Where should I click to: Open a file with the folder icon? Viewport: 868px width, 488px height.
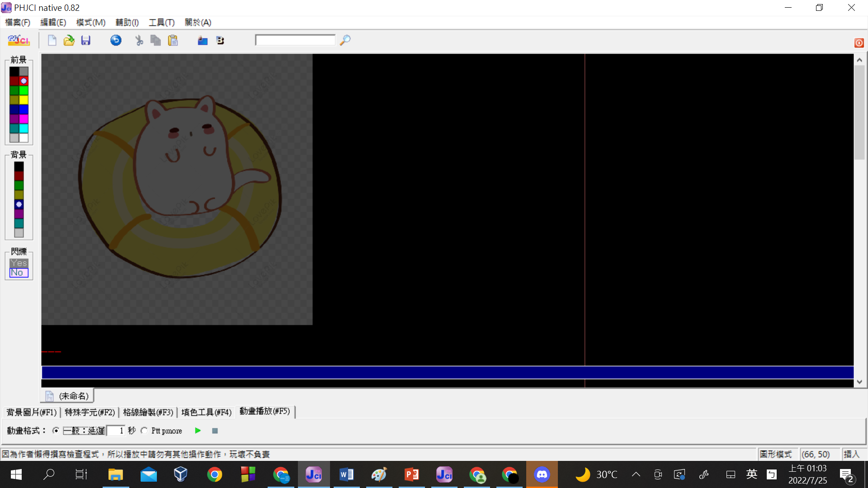[x=69, y=41]
